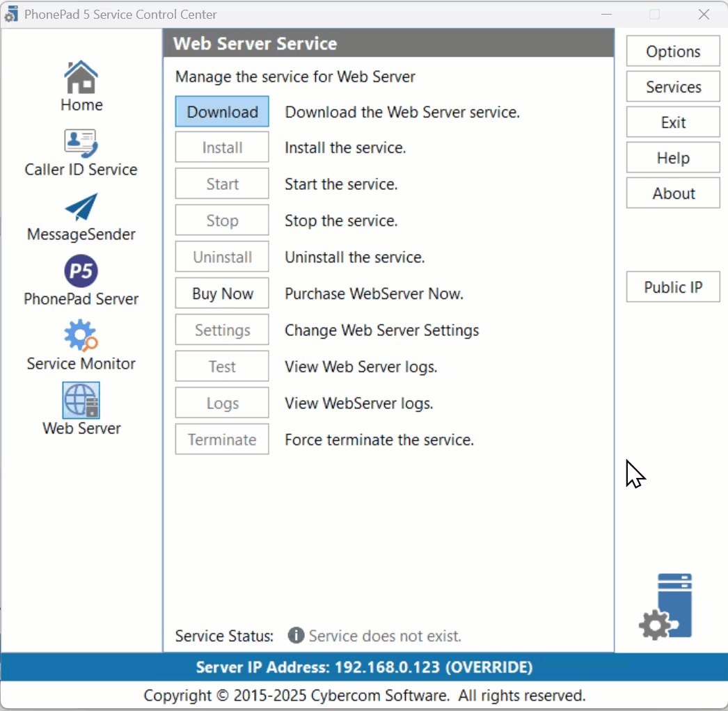The width and height of the screenshot is (728, 711).
Task: Click 'Download the Web Server service.' description
Action: (402, 112)
